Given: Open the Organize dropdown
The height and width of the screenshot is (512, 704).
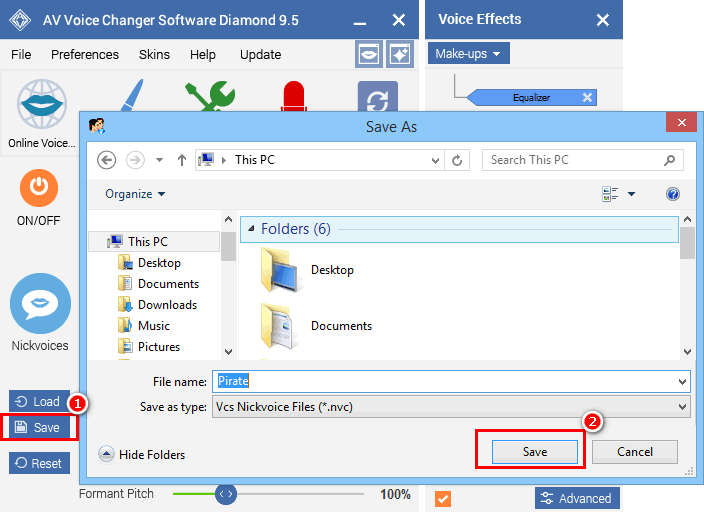Looking at the screenshot, I should point(135,194).
